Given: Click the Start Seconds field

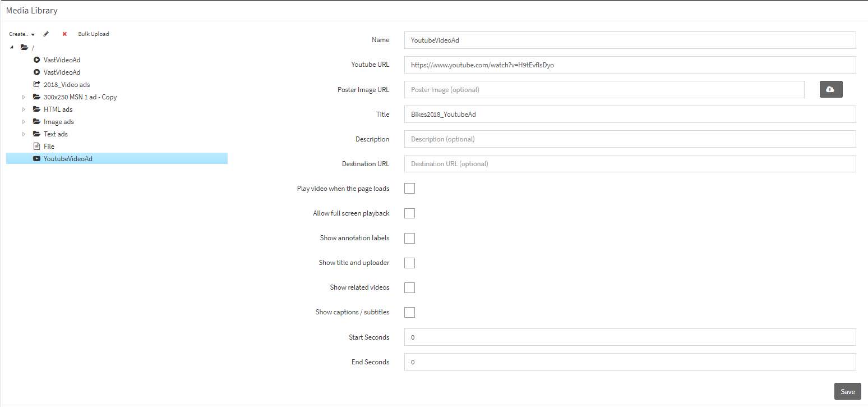Looking at the screenshot, I should tap(630, 337).
